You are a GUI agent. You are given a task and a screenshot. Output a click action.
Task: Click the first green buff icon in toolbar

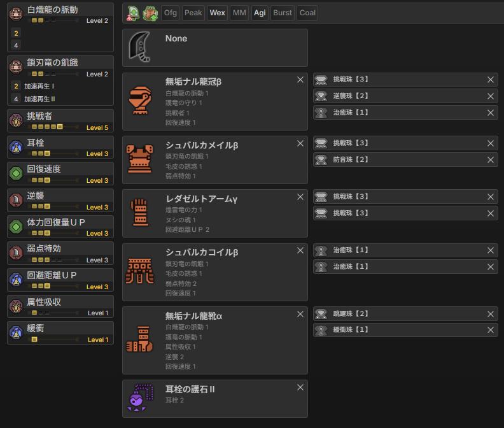[x=134, y=13]
